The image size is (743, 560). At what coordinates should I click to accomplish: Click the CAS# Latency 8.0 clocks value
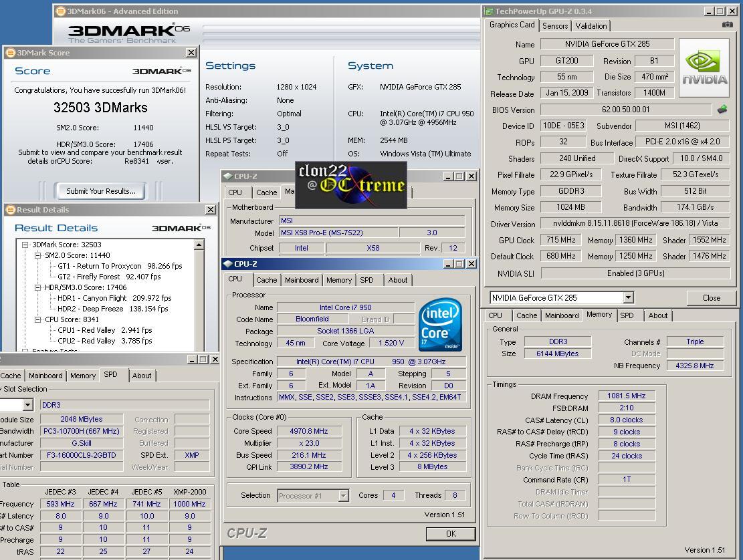coord(627,420)
